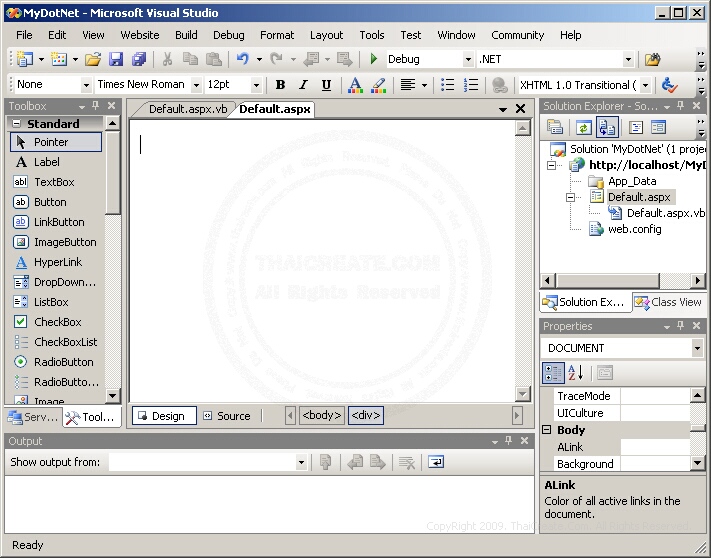
Task: Click the <body> tag navigator button
Action: (x=322, y=416)
